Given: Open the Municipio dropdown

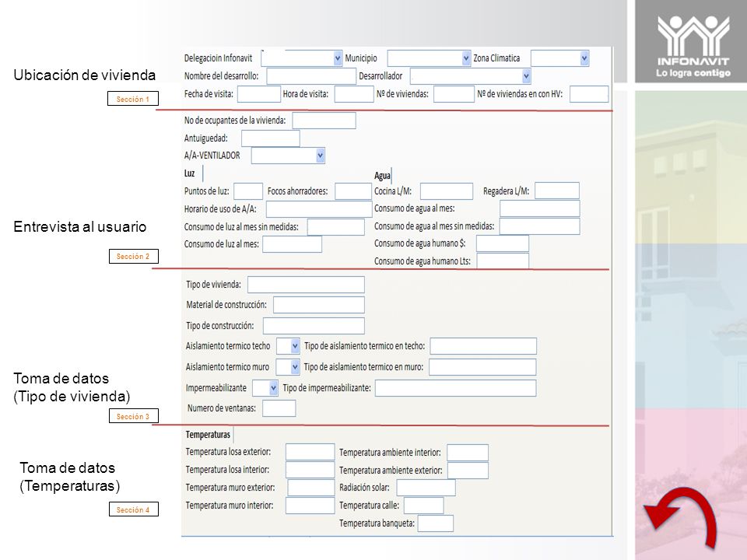Looking at the screenshot, I should coord(429,58).
